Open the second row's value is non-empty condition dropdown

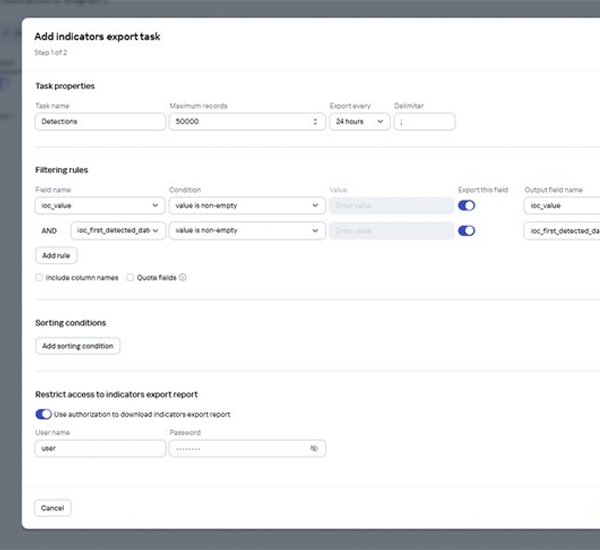coord(247,230)
